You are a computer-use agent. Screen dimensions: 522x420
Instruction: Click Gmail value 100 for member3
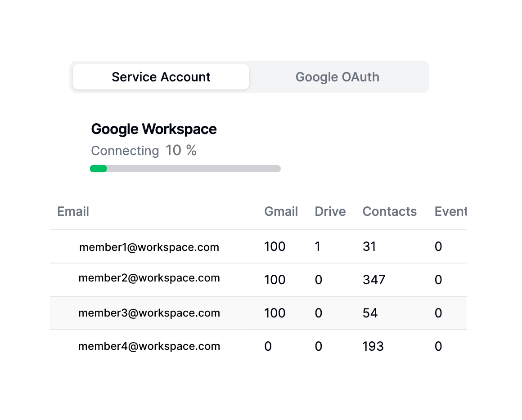(274, 313)
